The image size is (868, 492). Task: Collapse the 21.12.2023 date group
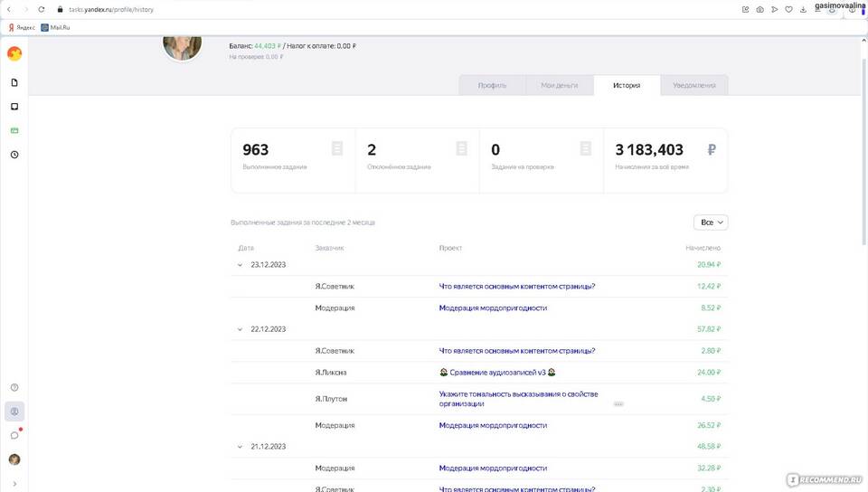240,447
